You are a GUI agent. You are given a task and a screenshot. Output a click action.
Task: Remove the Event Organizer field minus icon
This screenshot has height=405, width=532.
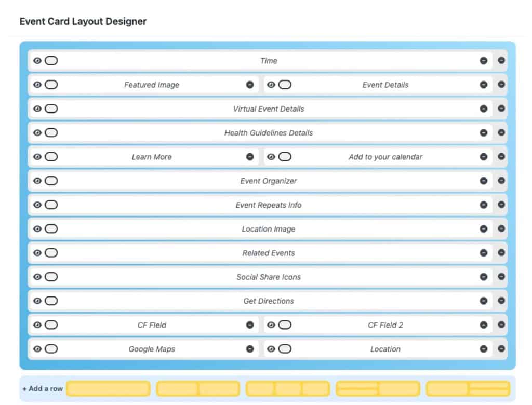[x=484, y=181]
